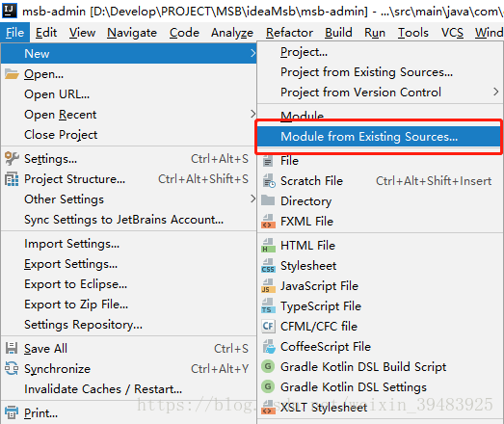Select Export to Zip File... entry
504x424 pixels.
click(128, 305)
